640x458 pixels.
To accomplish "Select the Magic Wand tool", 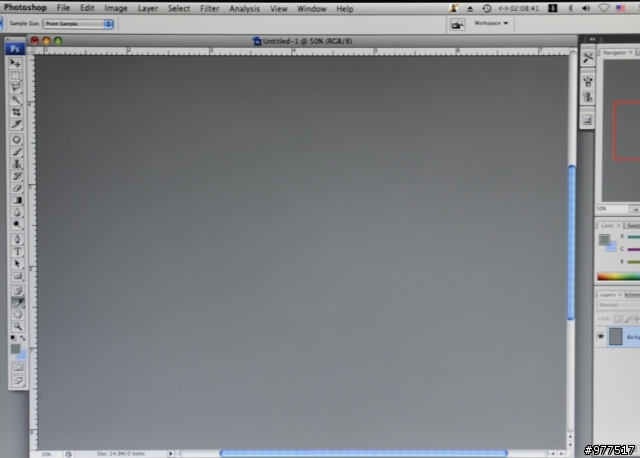I will tap(16, 100).
